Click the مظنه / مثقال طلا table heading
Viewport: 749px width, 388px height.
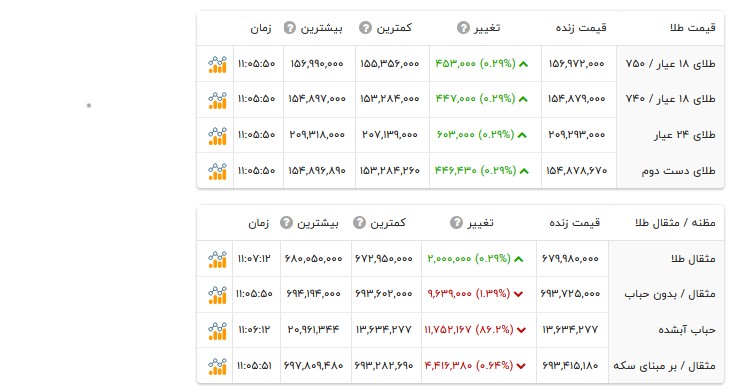coord(675,223)
